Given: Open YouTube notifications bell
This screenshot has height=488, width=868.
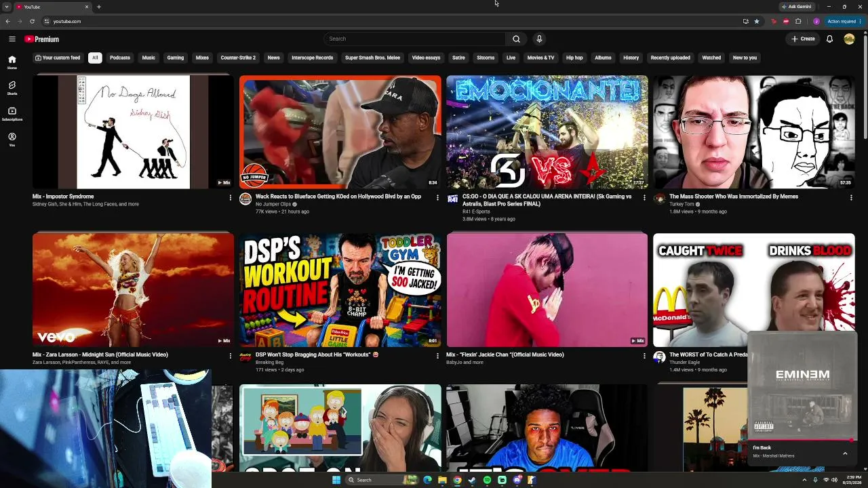Looking at the screenshot, I should point(829,39).
